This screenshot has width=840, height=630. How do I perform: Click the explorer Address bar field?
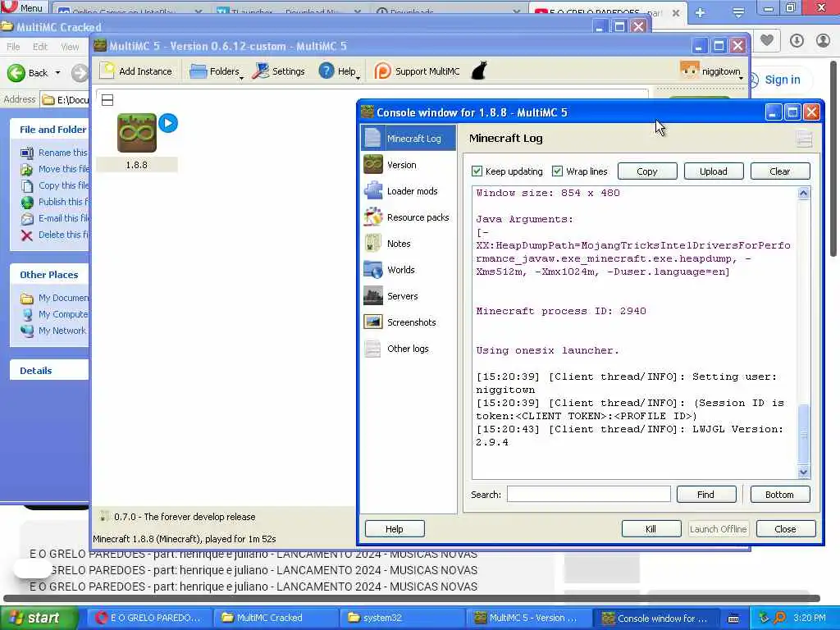pos(64,99)
